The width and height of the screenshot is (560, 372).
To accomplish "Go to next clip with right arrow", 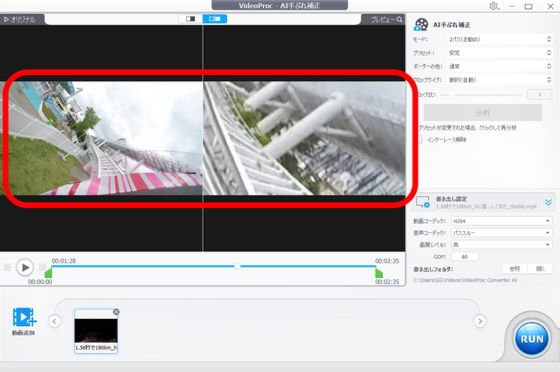I will click(x=480, y=321).
